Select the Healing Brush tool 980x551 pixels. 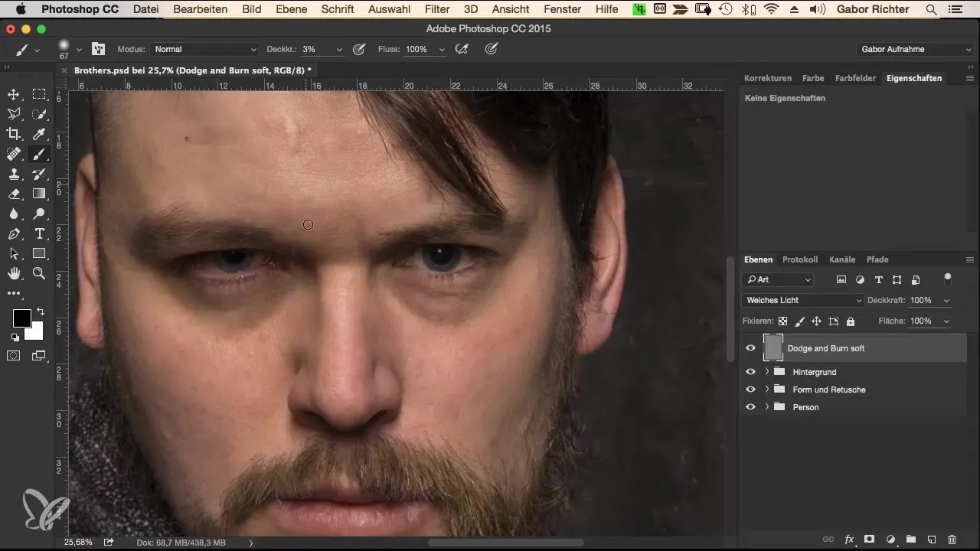(14, 155)
